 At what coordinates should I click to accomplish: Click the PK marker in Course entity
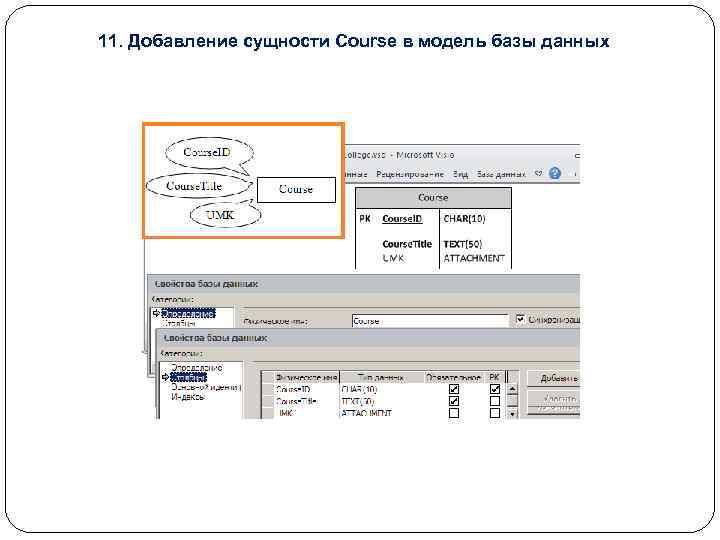coord(365,219)
